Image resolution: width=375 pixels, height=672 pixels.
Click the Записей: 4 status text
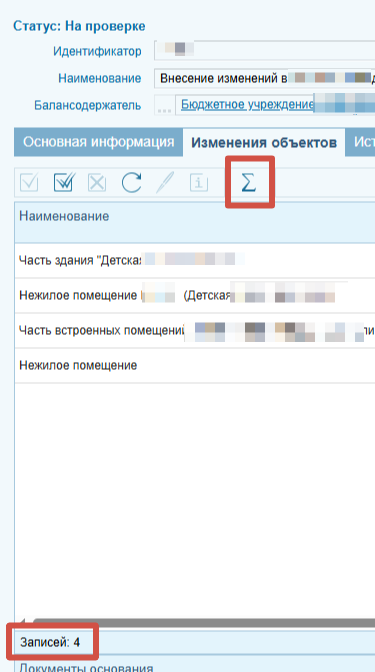point(50,642)
